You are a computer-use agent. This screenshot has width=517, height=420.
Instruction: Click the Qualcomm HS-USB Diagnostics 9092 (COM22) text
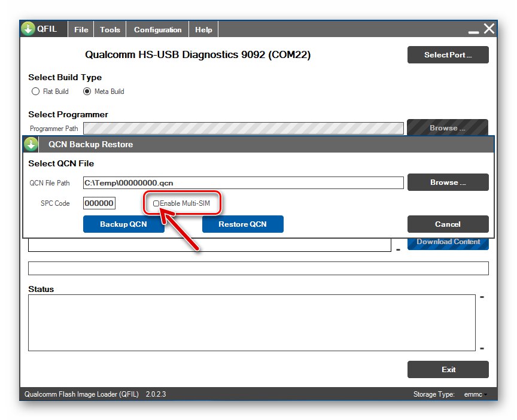[x=198, y=54]
